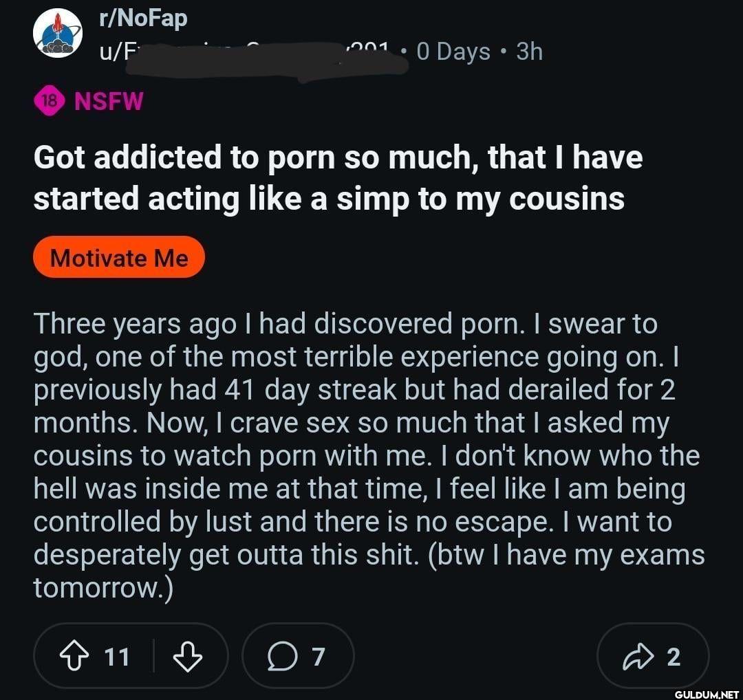Click the comment count 7

[x=317, y=657]
